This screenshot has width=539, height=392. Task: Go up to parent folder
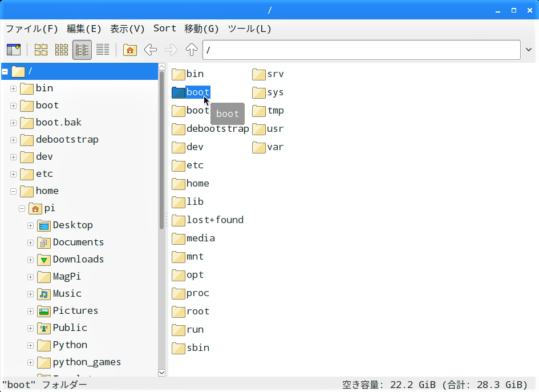coord(192,50)
